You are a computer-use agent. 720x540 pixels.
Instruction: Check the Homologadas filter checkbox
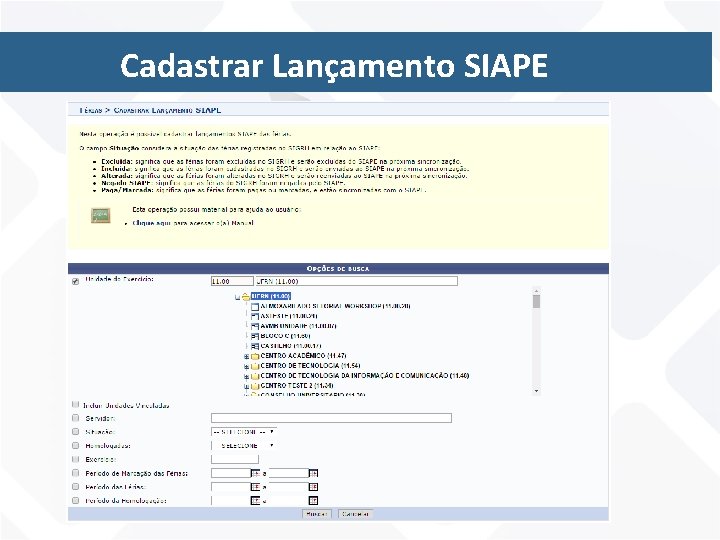[x=75, y=445]
